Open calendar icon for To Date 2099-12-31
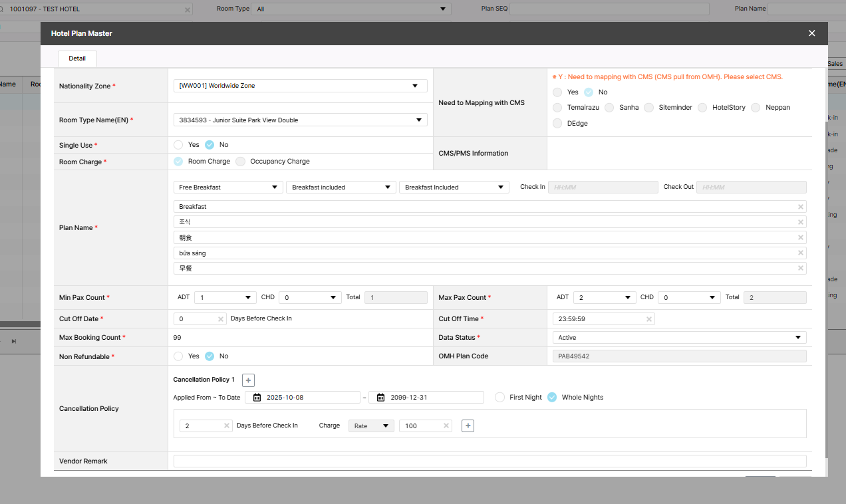 pyautogui.click(x=380, y=398)
